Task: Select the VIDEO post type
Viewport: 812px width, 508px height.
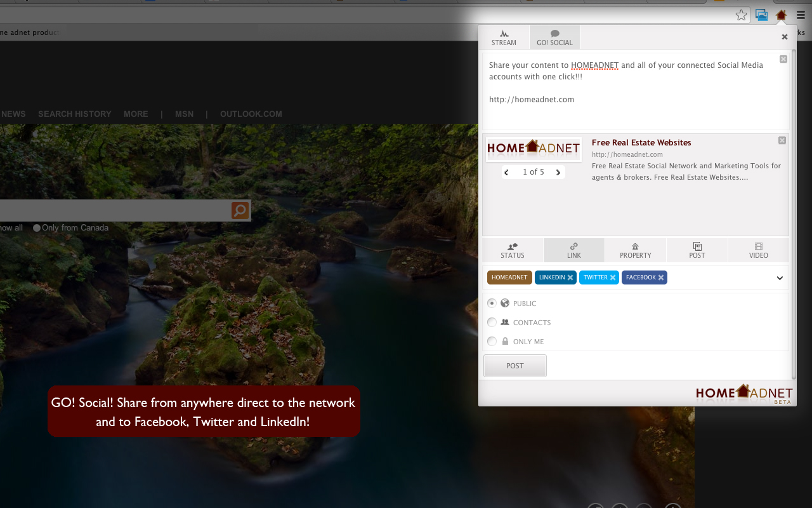Action: point(759,250)
